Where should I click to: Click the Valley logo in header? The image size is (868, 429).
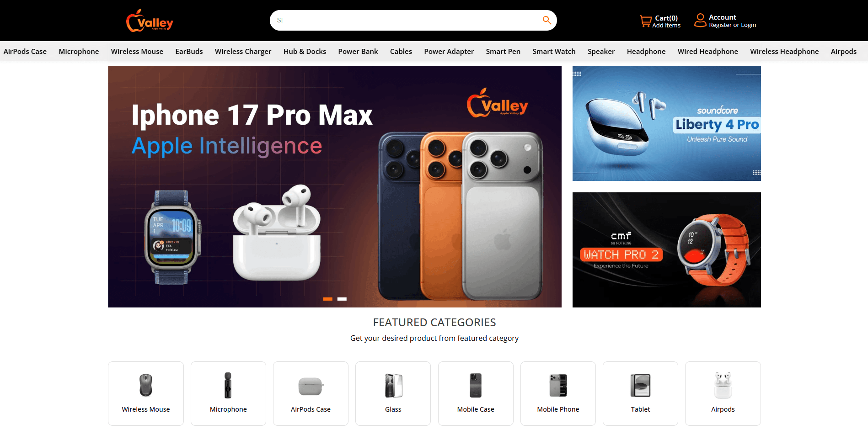[x=150, y=21]
